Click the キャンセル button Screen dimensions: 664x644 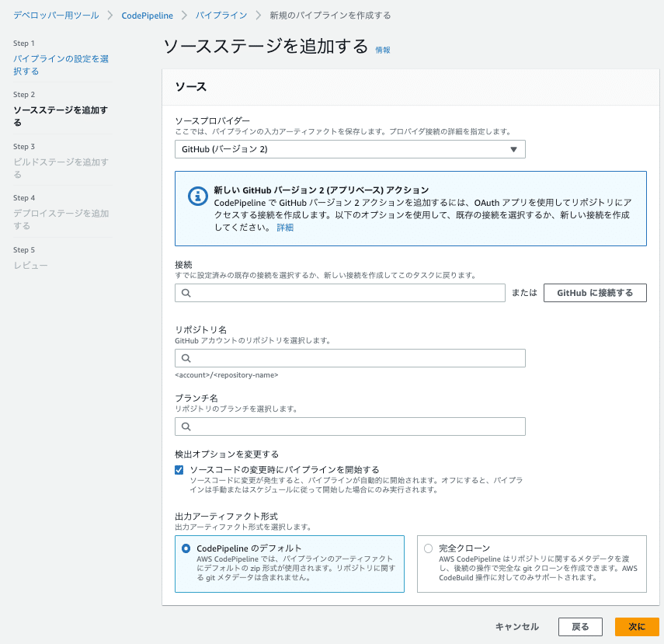coord(517,627)
